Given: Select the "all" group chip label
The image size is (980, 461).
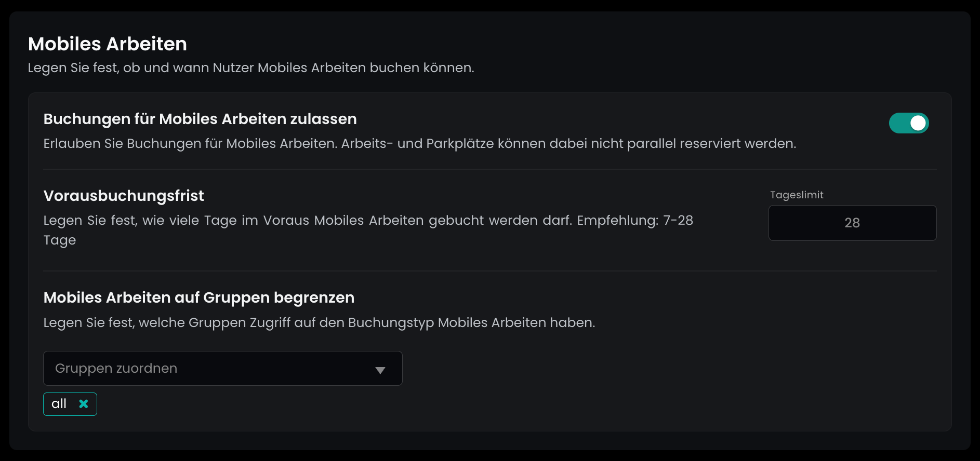Looking at the screenshot, I should click(x=59, y=404).
